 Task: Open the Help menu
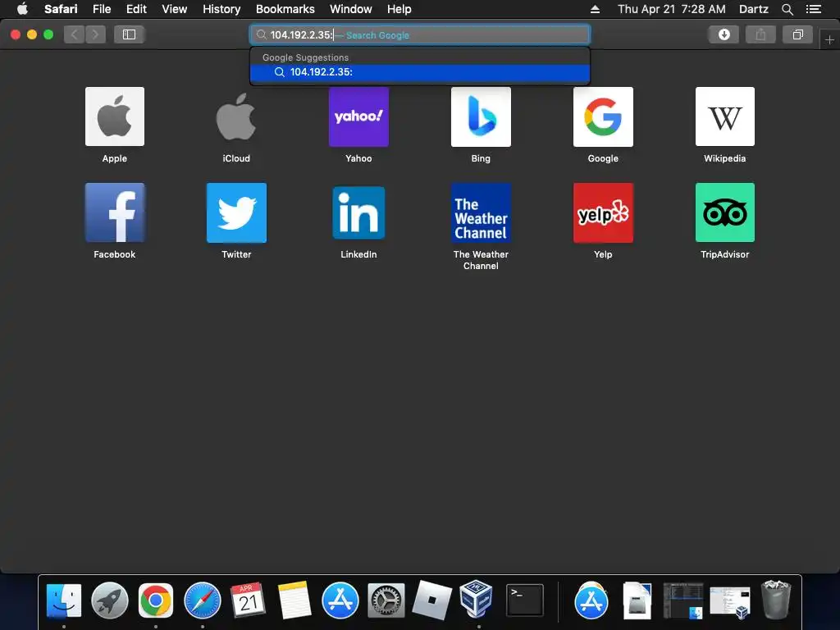(399, 9)
